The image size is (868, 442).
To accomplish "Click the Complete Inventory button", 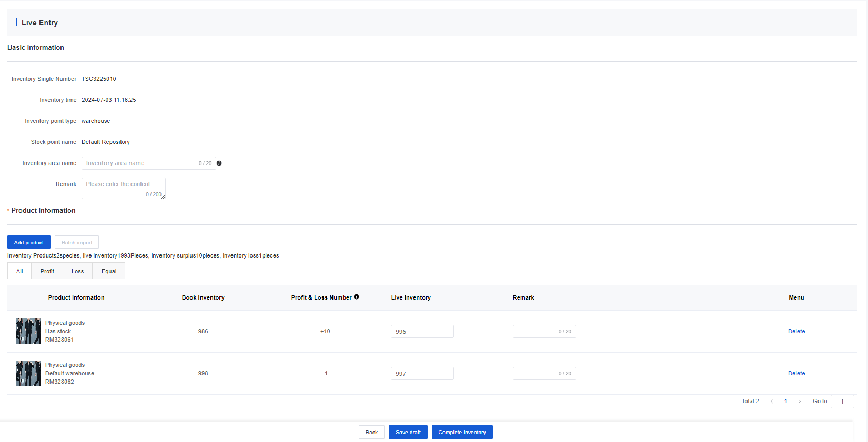I will click(x=462, y=432).
